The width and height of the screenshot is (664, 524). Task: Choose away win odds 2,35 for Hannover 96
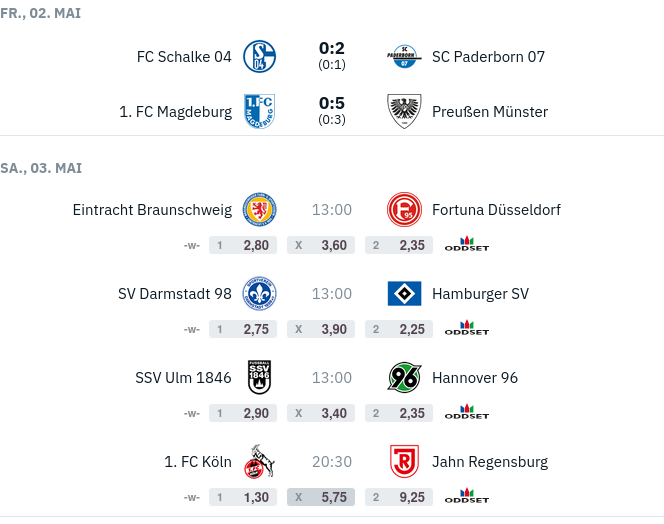coord(398,413)
